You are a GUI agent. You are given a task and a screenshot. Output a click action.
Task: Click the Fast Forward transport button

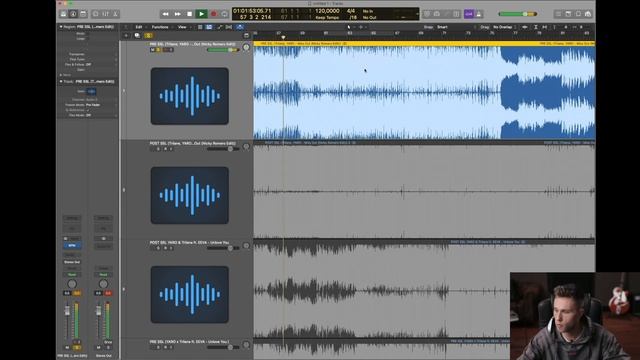178,14
